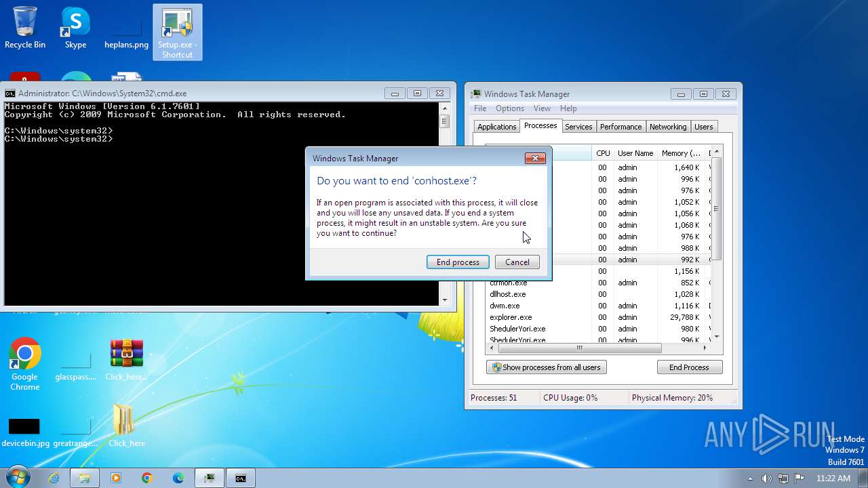The height and width of the screenshot is (488, 868).
Task: Launch Chrome from the taskbar
Action: [147, 478]
